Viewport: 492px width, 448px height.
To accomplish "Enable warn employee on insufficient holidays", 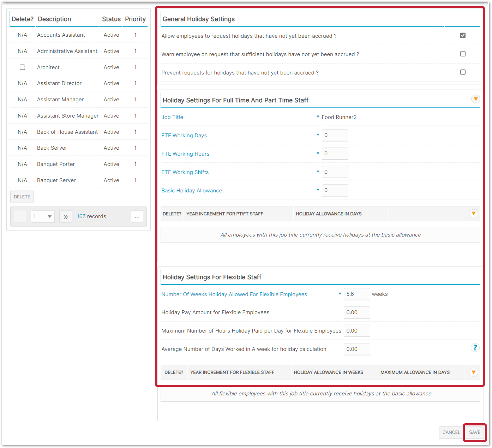I will 463,54.
